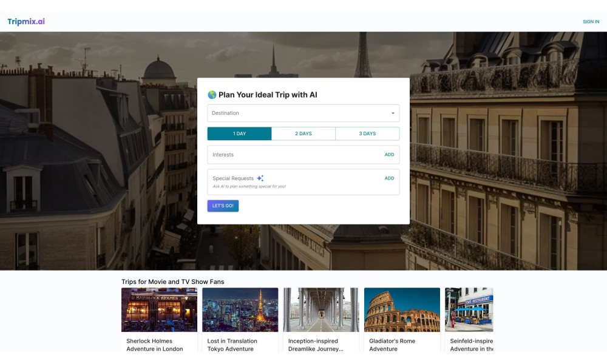This screenshot has height=364, width=607.
Task: Click the SIGN IN link
Action: pyautogui.click(x=591, y=22)
